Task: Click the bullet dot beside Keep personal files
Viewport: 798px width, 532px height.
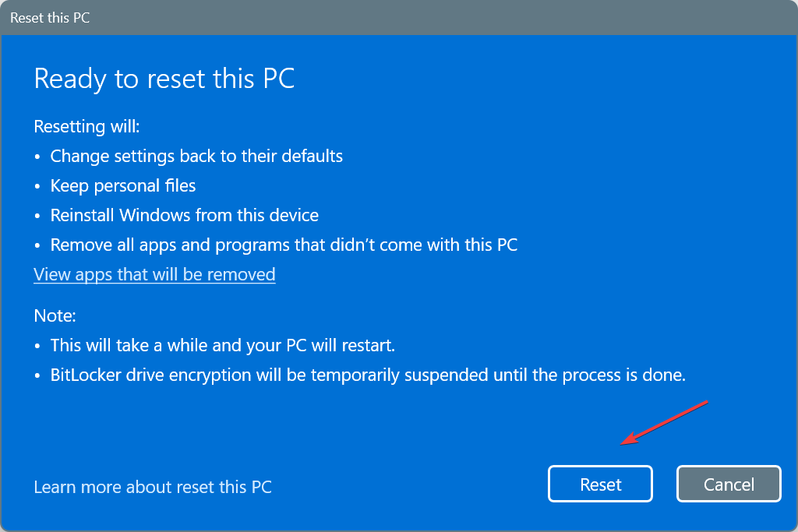Action: coord(37,187)
